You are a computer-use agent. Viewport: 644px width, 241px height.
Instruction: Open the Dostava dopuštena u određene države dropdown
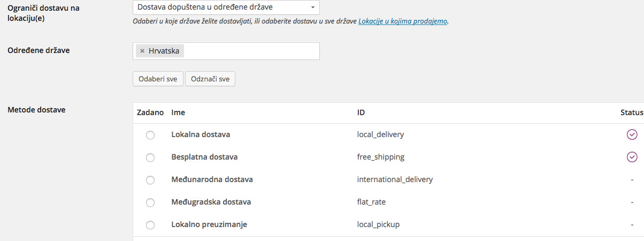point(226,7)
